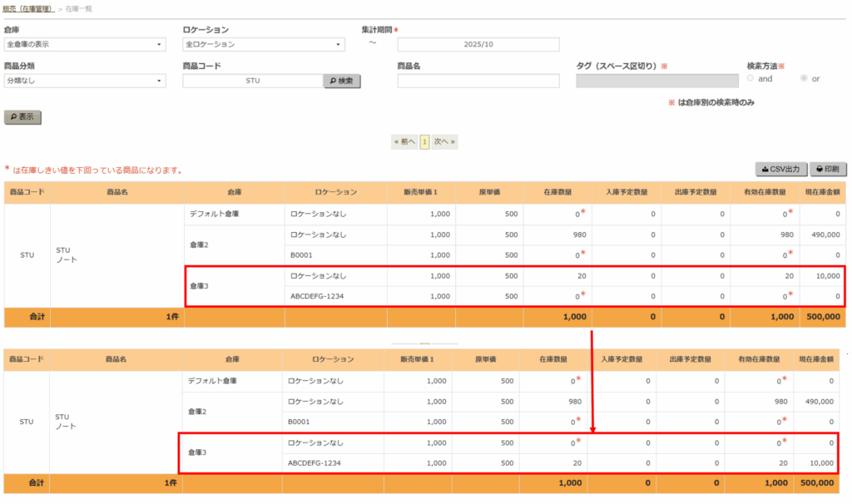Click the 現在庫金額 column header in upper table
The width and height of the screenshot is (852, 504).
[x=820, y=192]
